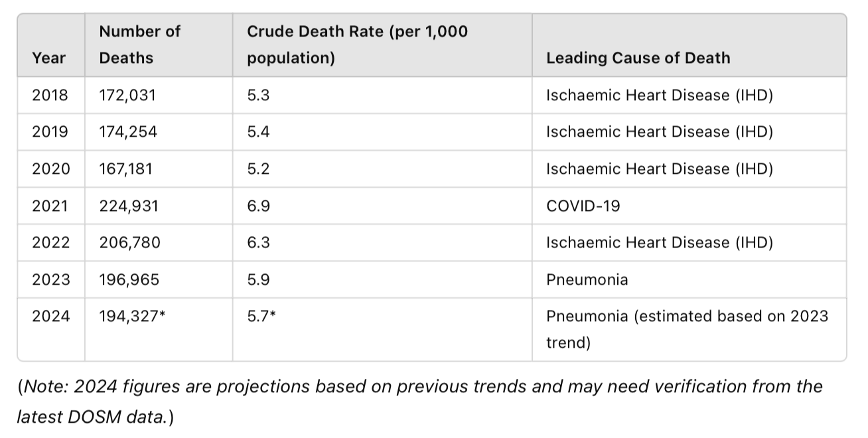Screen dimensions: 868x438
Task: Click the 5.2 crude death rate cell
Action: pos(258,169)
